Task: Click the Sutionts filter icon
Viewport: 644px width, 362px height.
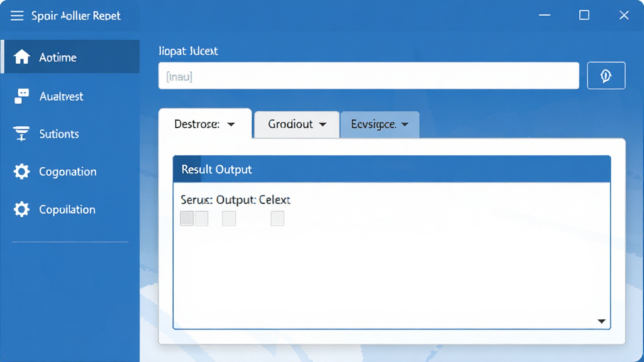Action: tap(21, 133)
